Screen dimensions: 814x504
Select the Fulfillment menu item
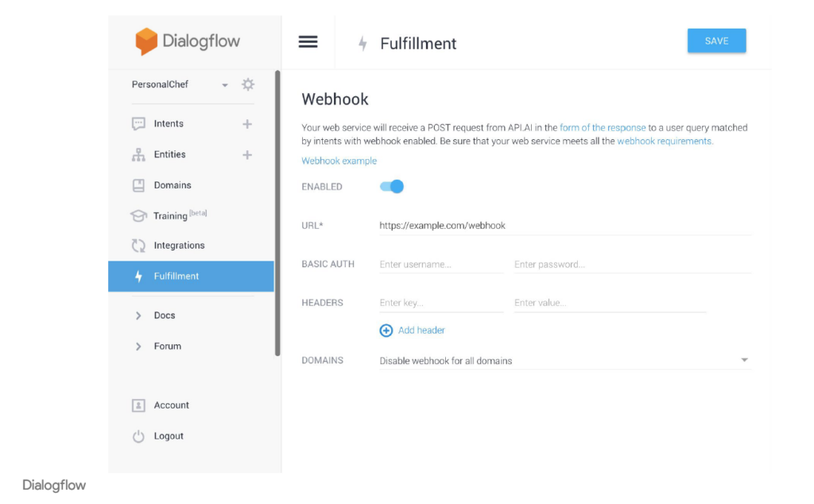coord(191,276)
